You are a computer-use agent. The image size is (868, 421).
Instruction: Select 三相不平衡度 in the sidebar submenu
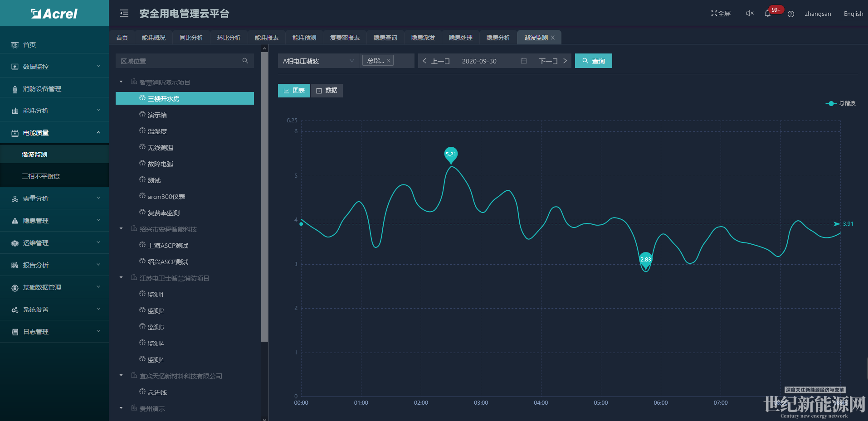(x=41, y=176)
